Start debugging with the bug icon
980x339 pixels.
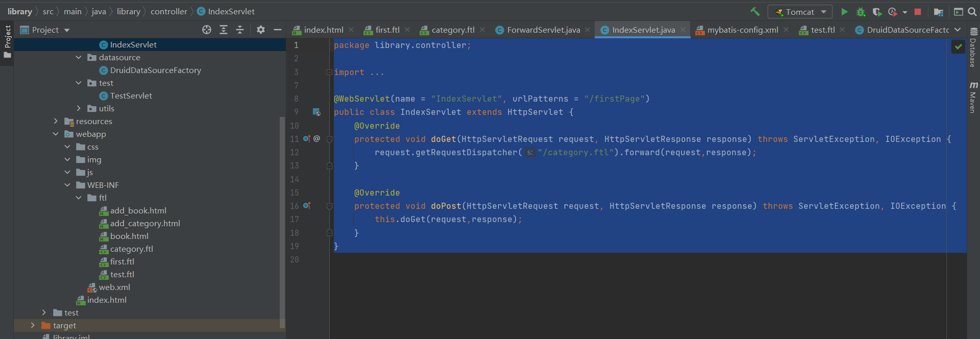(861, 12)
